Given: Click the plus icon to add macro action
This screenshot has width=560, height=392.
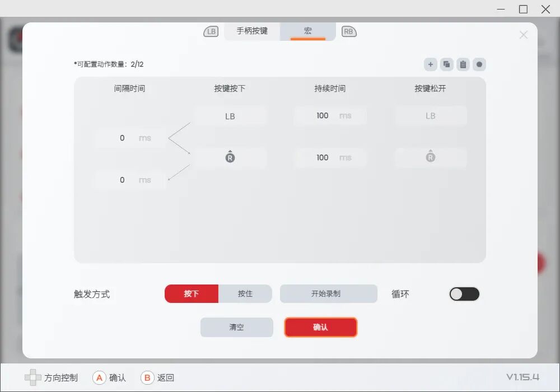Looking at the screenshot, I should tap(430, 64).
